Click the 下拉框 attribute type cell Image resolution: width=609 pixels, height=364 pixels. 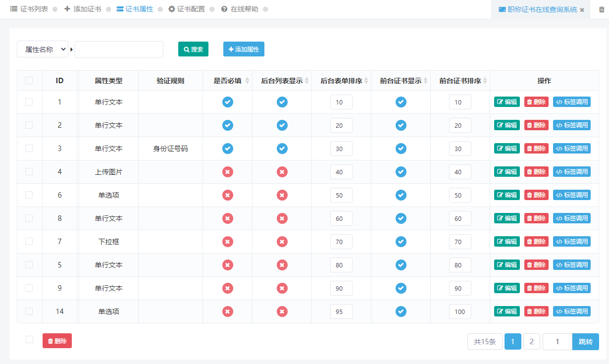(109, 242)
